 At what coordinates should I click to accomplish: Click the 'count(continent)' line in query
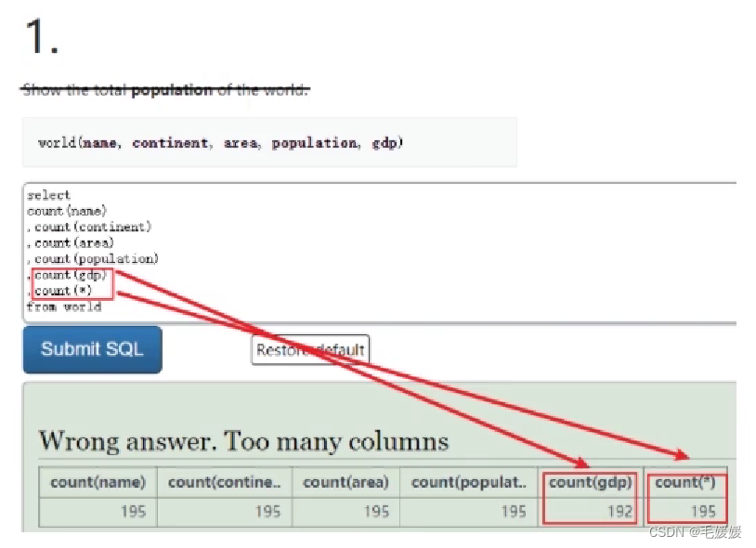tap(89, 227)
